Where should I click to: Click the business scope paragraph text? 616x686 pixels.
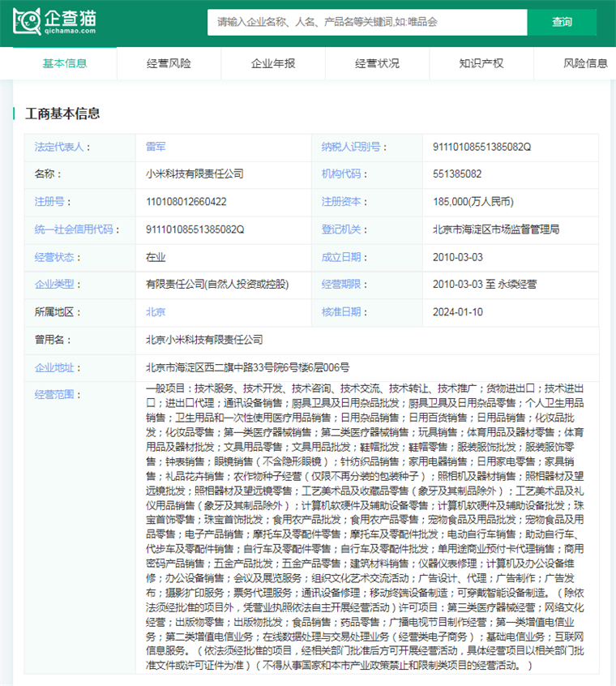365,527
